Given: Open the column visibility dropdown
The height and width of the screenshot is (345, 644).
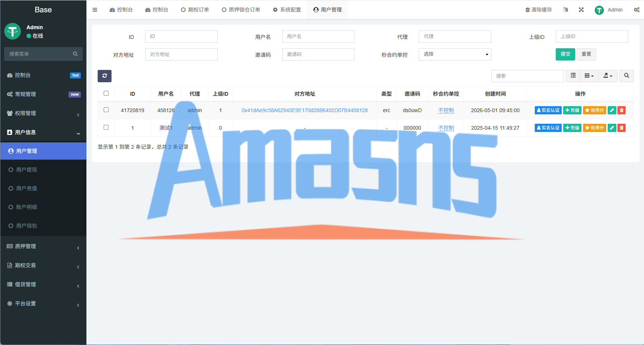Looking at the screenshot, I should coord(589,76).
